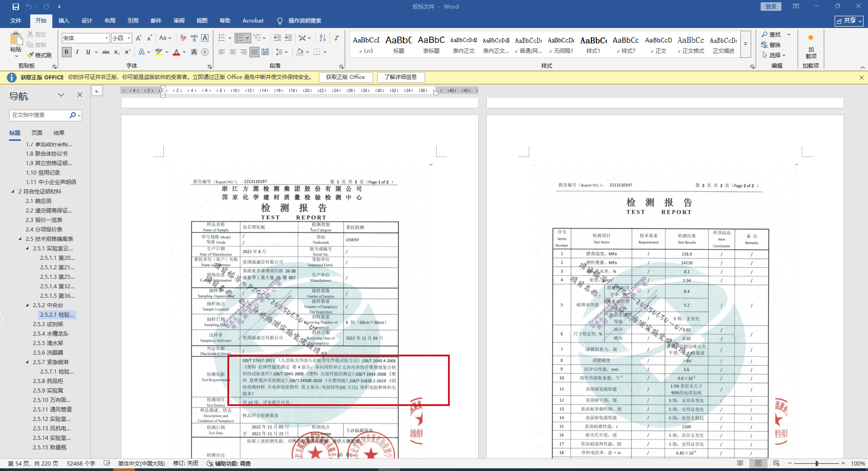The width and height of the screenshot is (868, 471).
Task: Switch to Web Layout view in status bar
Action: coord(776,463)
